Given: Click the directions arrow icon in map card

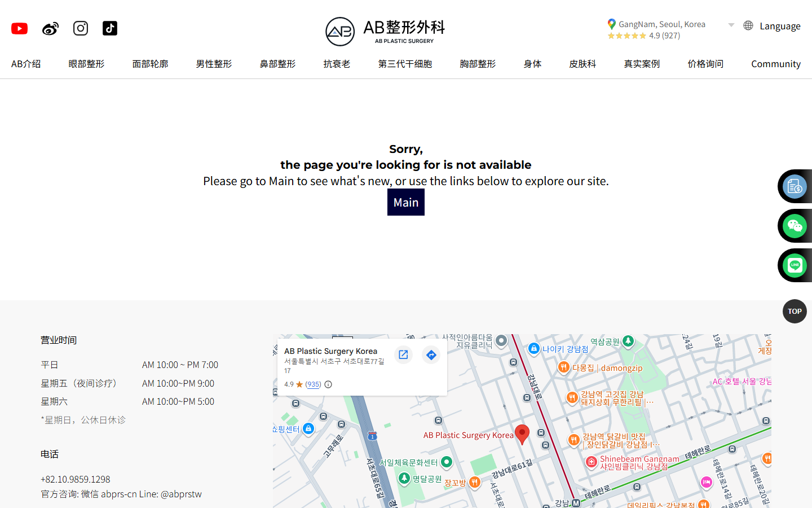Looking at the screenshot, I should [431, 354].
